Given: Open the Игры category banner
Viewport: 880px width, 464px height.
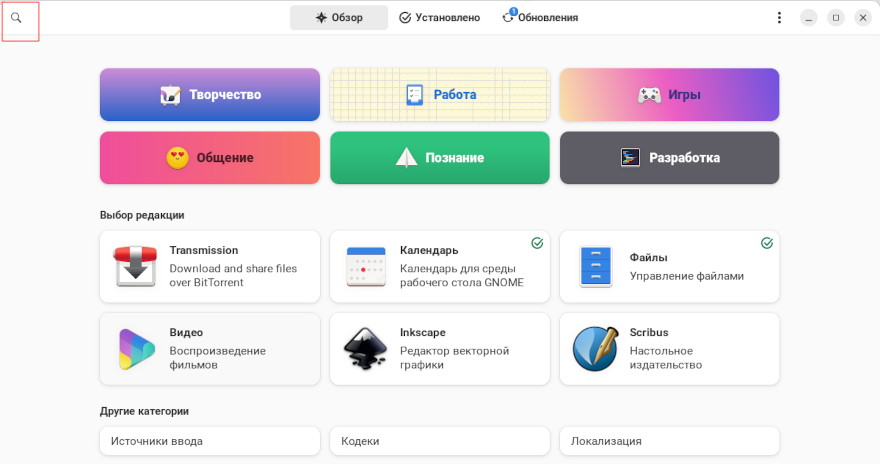Looking at the screenshot, I should pyautogui.click(x=669, y=95).
